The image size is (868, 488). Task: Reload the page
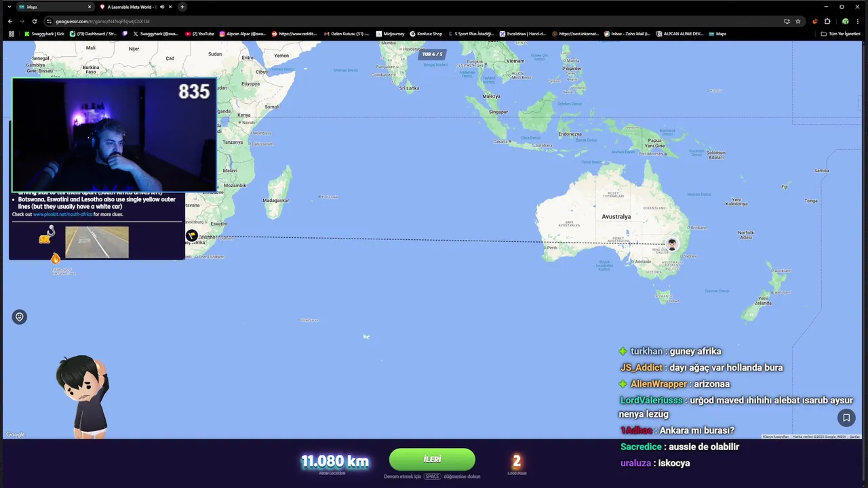click(x=35, y=21)
